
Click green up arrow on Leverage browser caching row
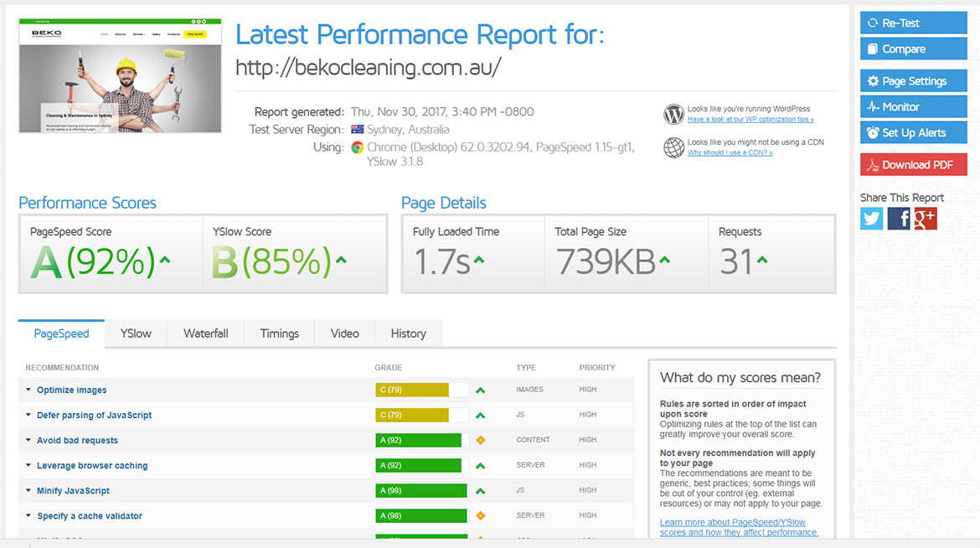(x=480, y=466)
